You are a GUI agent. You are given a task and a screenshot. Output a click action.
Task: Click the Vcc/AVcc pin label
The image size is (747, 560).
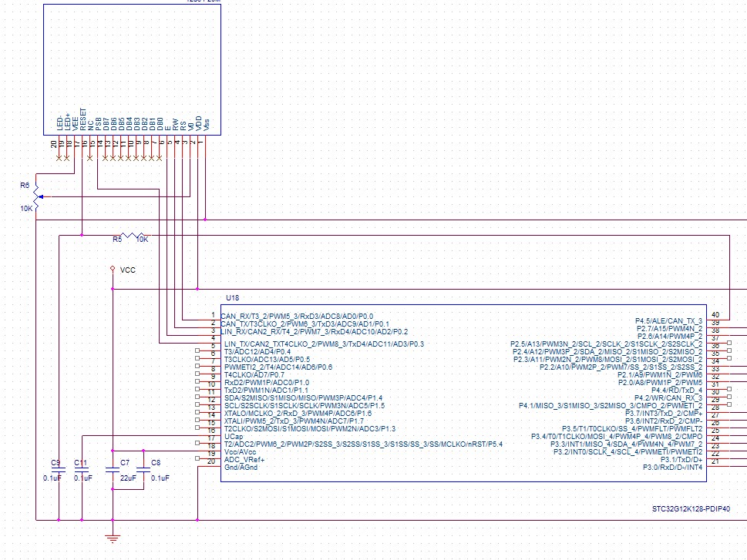[x=240, y=452]
